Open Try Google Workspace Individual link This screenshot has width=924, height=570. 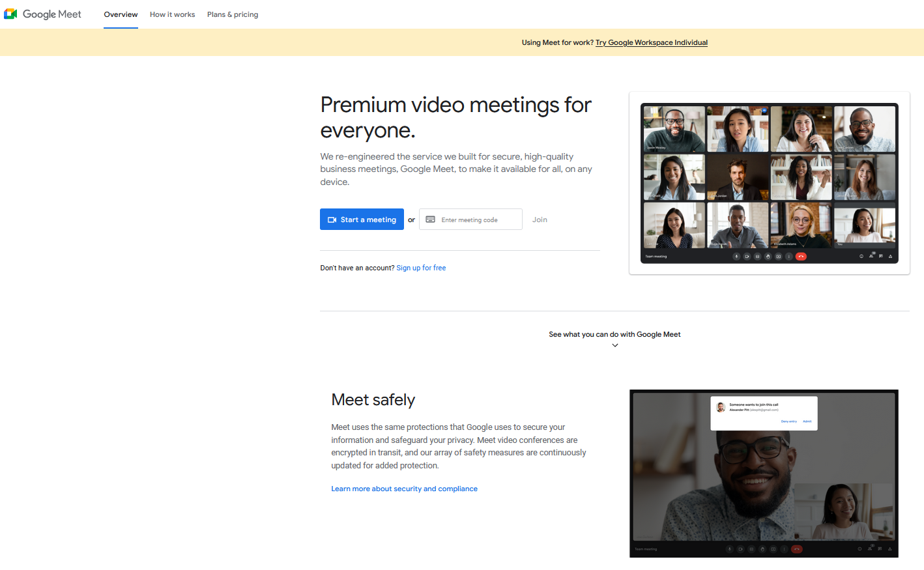coord(652,42)
